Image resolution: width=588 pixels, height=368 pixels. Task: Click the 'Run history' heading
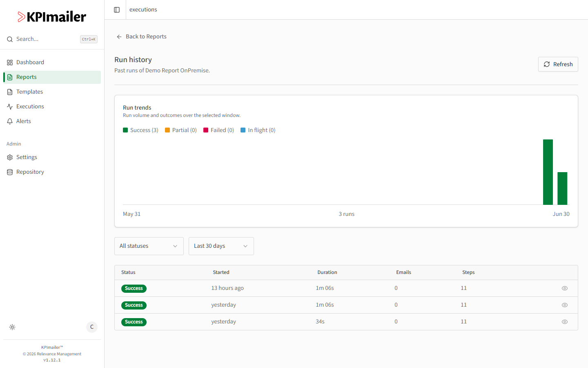[133, 60]
